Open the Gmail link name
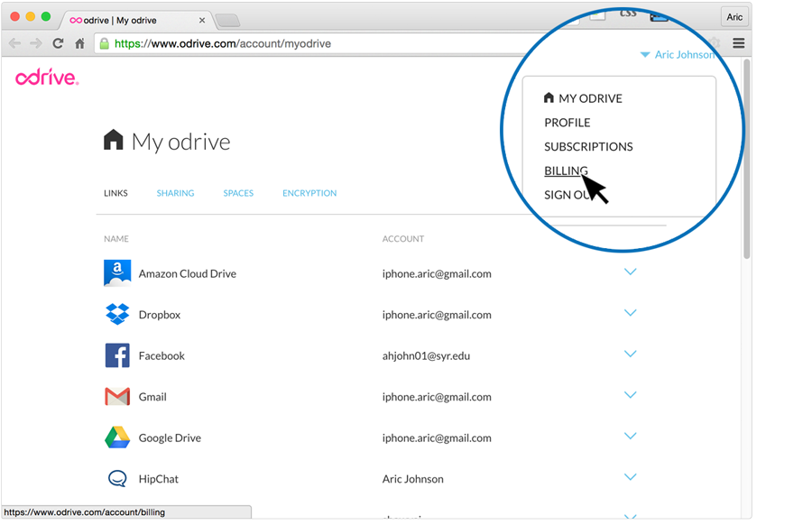Image resolution: width=812 pixels, height=525 pixels. pos(152,397)
